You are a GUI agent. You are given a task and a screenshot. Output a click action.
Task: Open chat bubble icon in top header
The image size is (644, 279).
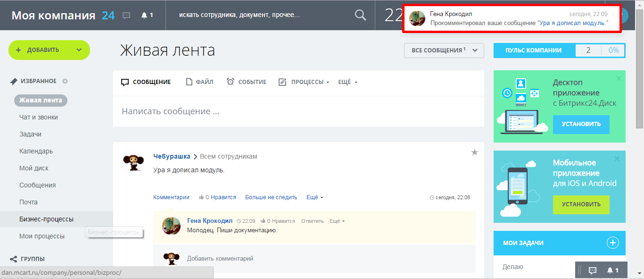click(x=126, y=15)
